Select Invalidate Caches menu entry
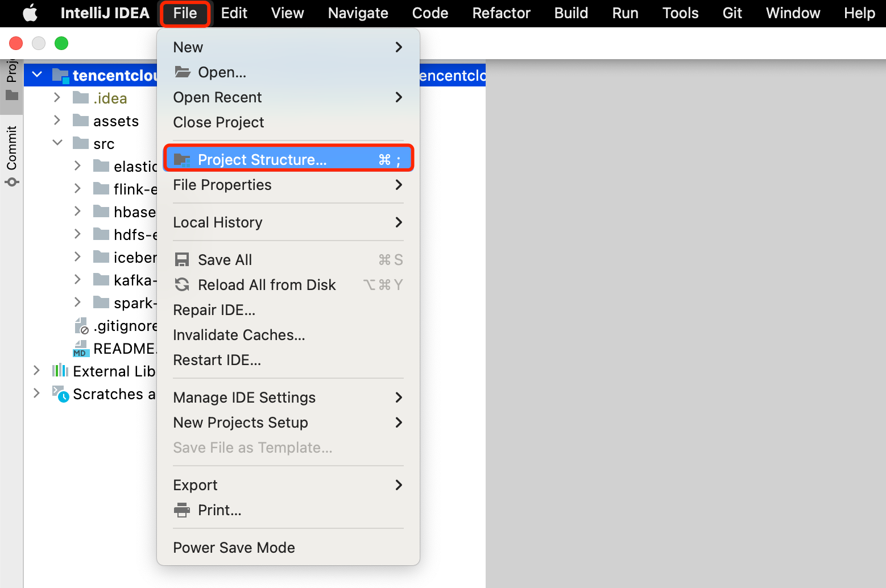The width and height of the screenshot is (886, 588). pos(239,335)
